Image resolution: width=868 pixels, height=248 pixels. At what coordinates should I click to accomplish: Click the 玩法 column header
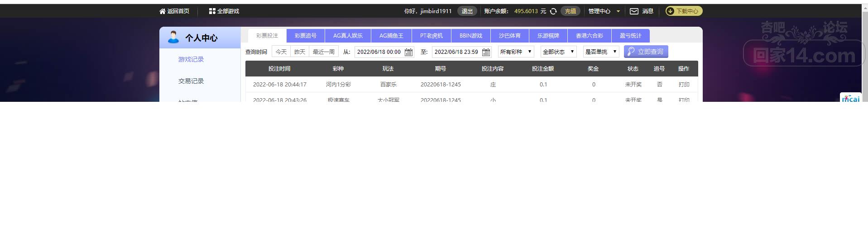click(388, 69)
